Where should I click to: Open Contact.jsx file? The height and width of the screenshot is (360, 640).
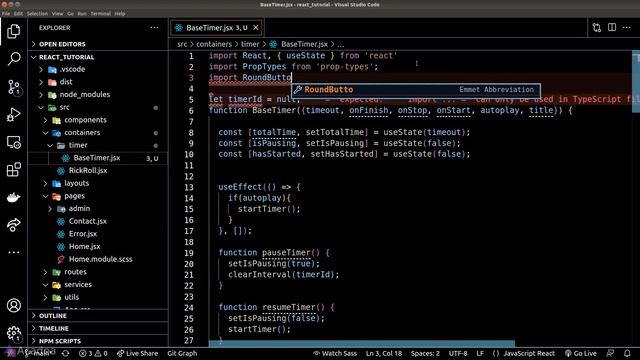click(98, 221)
